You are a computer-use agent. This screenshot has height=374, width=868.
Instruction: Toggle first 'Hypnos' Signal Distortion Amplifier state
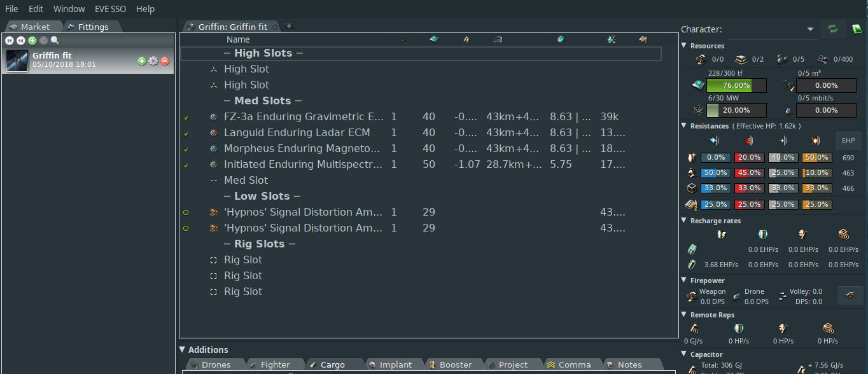tap(186, 212)
